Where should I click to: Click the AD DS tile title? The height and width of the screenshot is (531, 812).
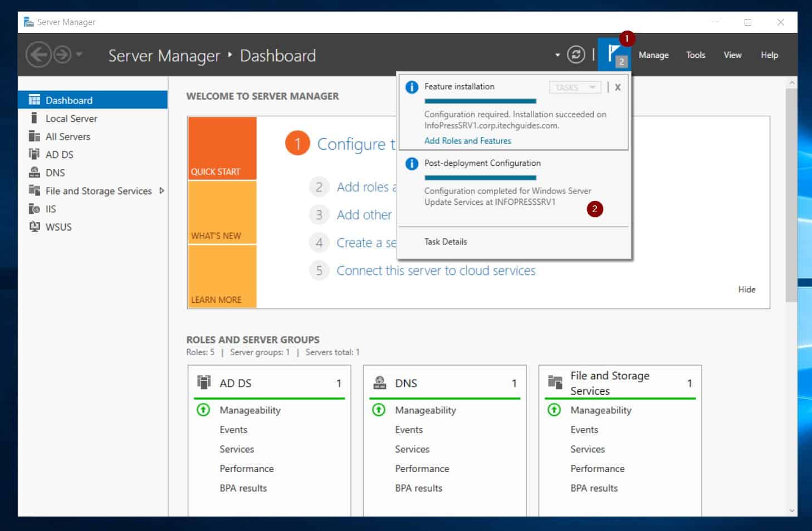tap(236, 383)
